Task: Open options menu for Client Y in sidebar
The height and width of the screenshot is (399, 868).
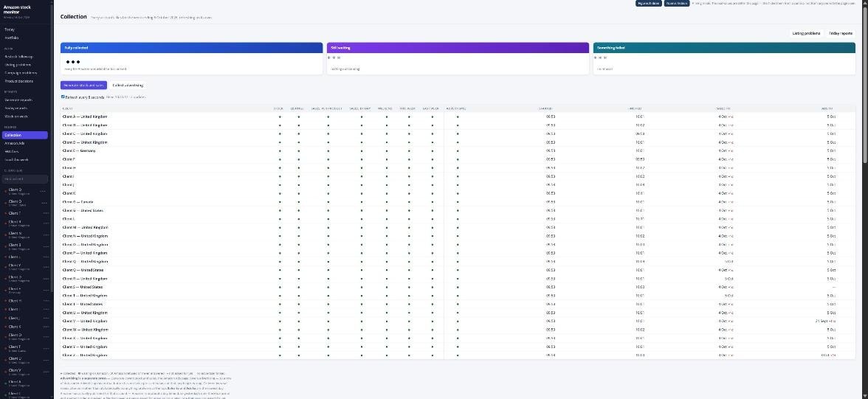Action: tap(46, 267)
